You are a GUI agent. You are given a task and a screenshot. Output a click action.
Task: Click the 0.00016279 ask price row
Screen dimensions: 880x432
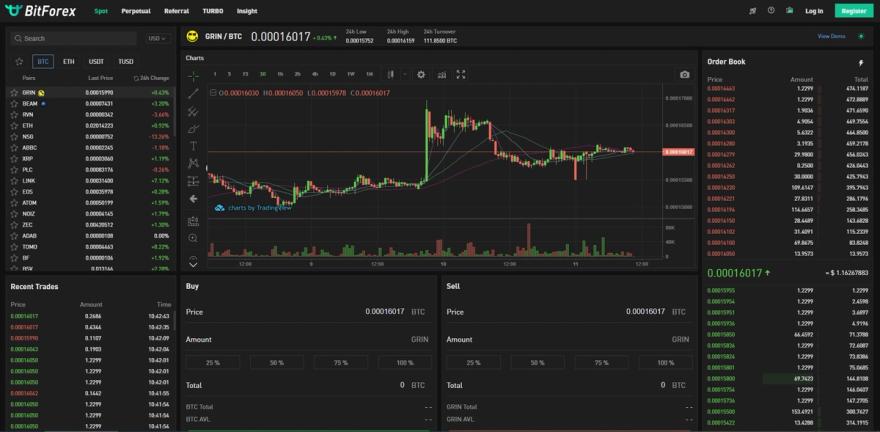click(x=788, y=154)
